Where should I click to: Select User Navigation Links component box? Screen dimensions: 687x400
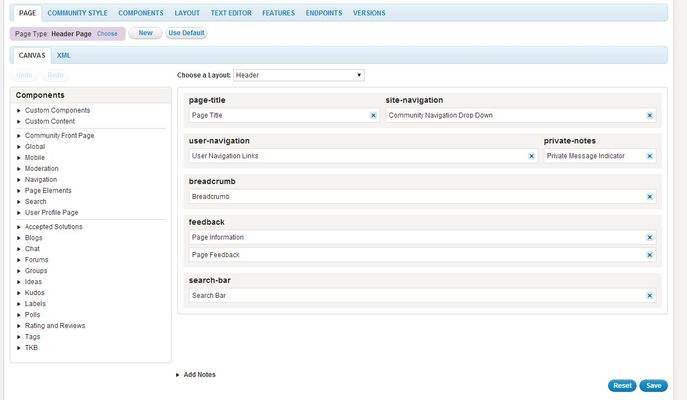363,156
